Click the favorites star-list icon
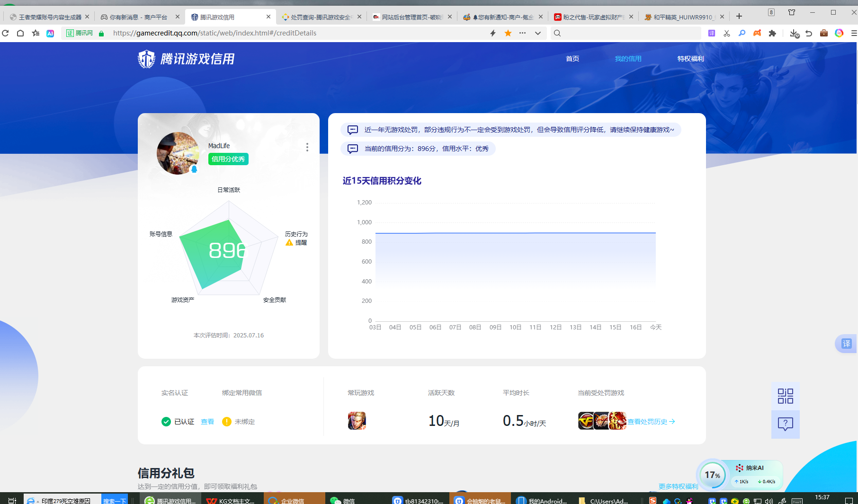 (x=36, y=33)
